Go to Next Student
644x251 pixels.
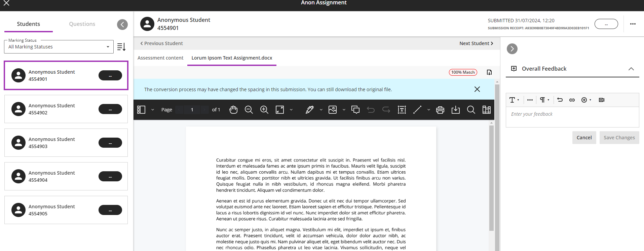tap(476, 43)
